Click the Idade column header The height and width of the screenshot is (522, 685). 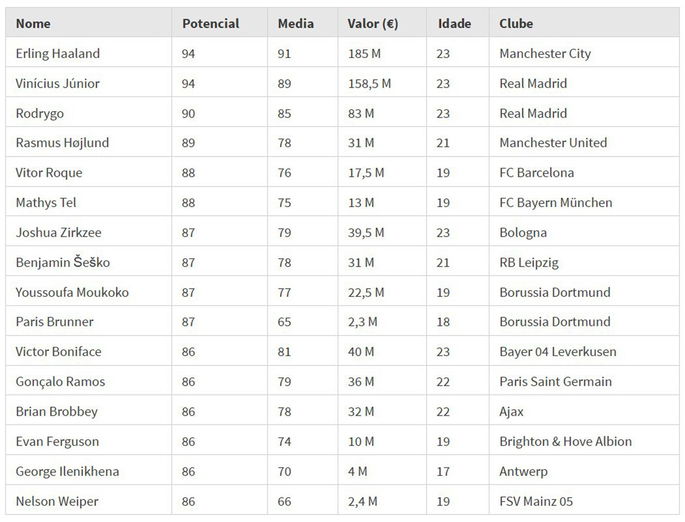pos(453,23)
